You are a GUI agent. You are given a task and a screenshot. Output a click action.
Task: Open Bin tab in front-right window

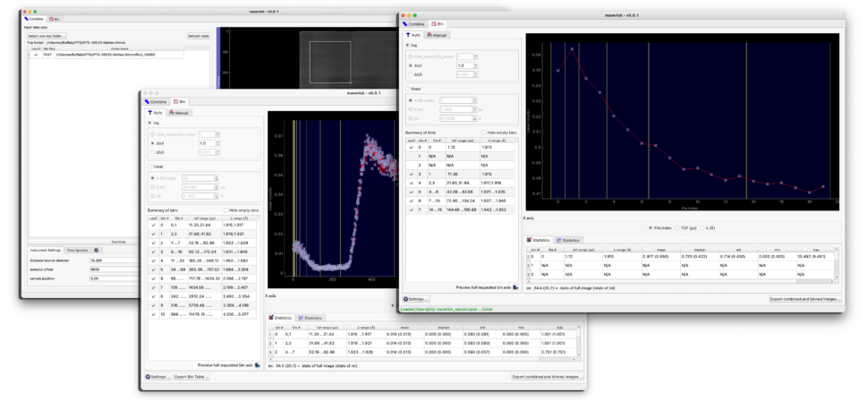[438, 24]
